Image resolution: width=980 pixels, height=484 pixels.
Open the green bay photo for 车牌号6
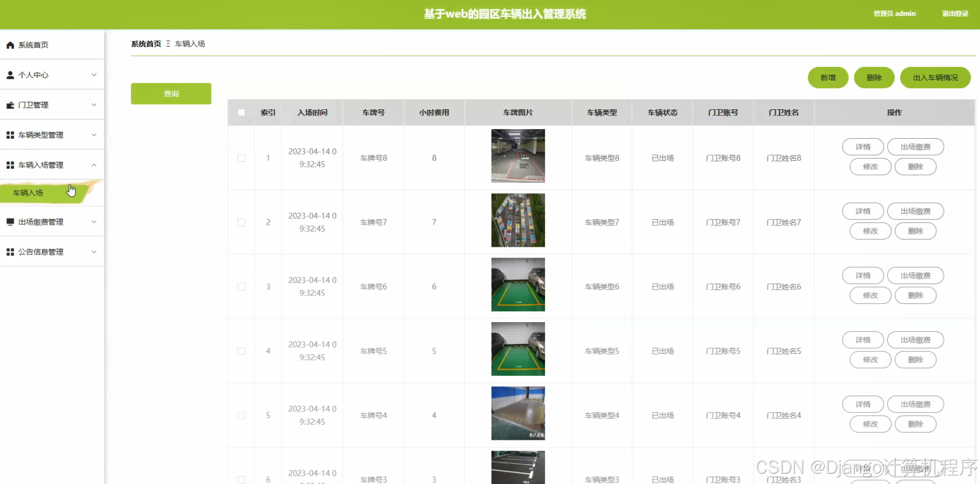tap(518, 285)
